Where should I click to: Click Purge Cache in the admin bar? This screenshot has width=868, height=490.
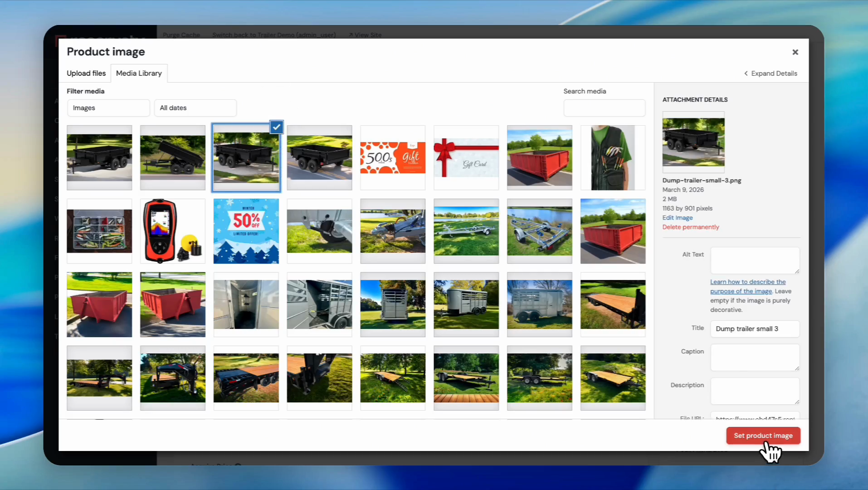pyautogui.click(x=181, y=35)
